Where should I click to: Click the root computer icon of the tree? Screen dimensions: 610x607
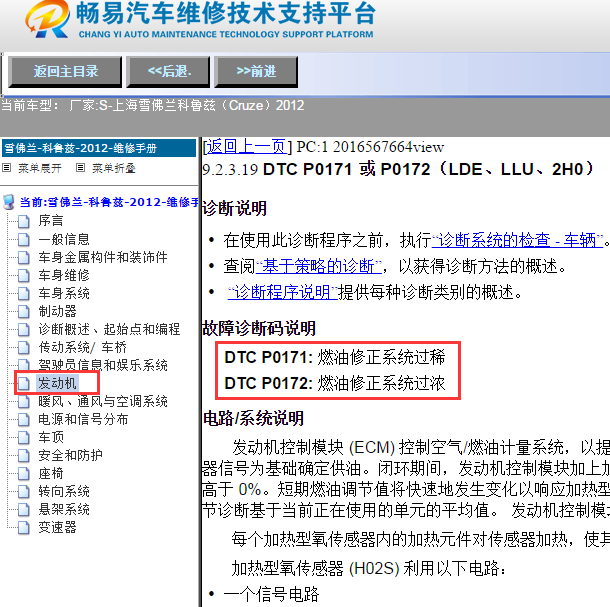point(9,202)
